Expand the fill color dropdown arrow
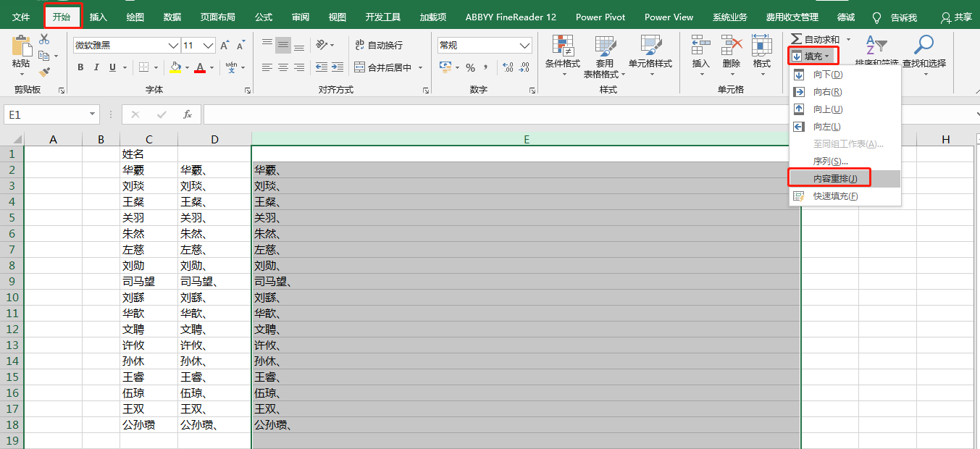980x449 pixels. pyautogui.click(x=185, y=67)
